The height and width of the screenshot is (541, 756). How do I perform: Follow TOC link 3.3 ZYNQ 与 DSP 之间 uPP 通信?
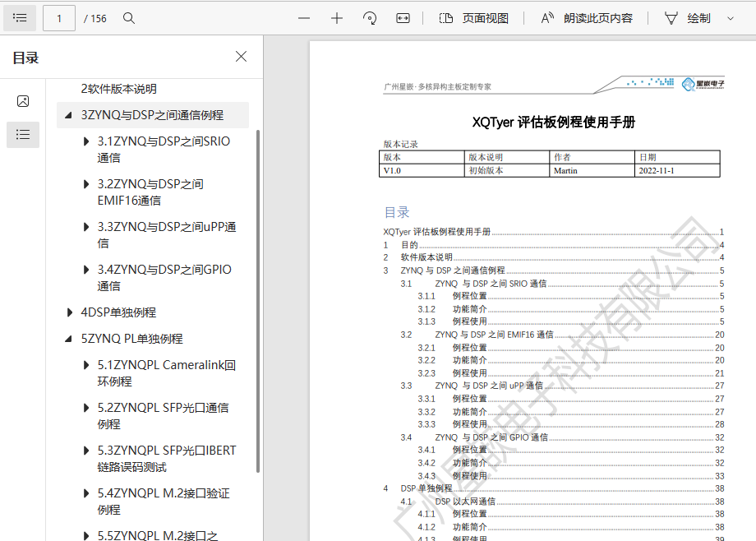tap(562, 386)
